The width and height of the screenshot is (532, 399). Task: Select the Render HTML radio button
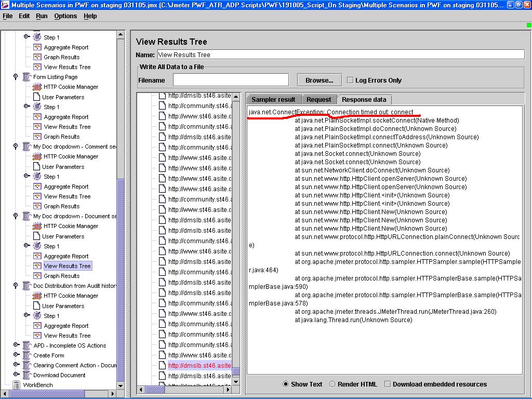click(x=332, y=384)
